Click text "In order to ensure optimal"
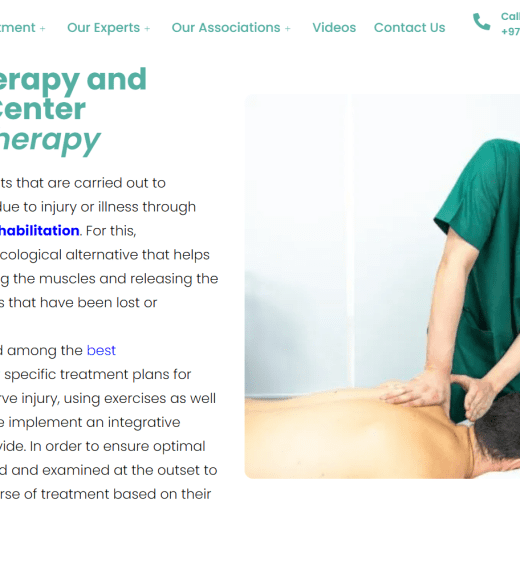520x562 pixels. 118,447
